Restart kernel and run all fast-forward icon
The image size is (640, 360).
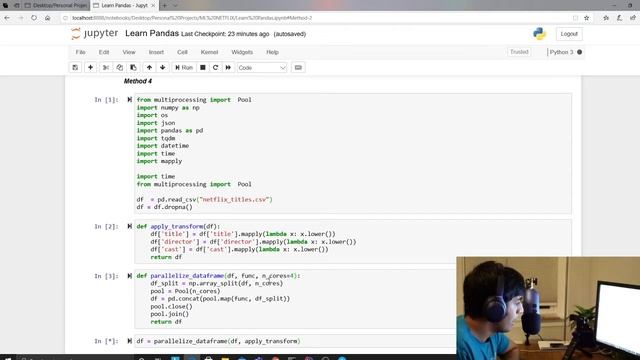click(x=228, y=67)
